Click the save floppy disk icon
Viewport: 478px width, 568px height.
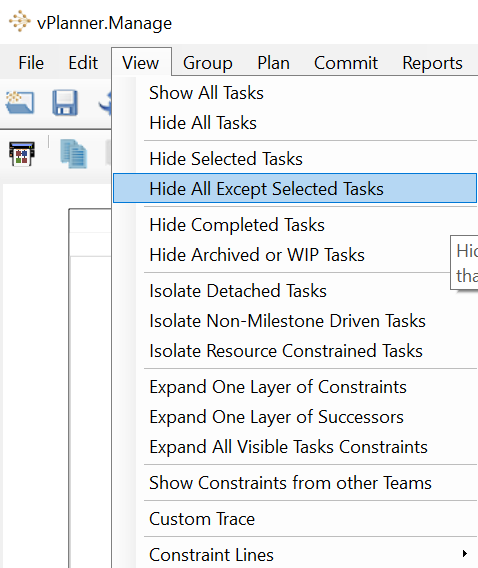pyautogui.click(x=65, y=103)
